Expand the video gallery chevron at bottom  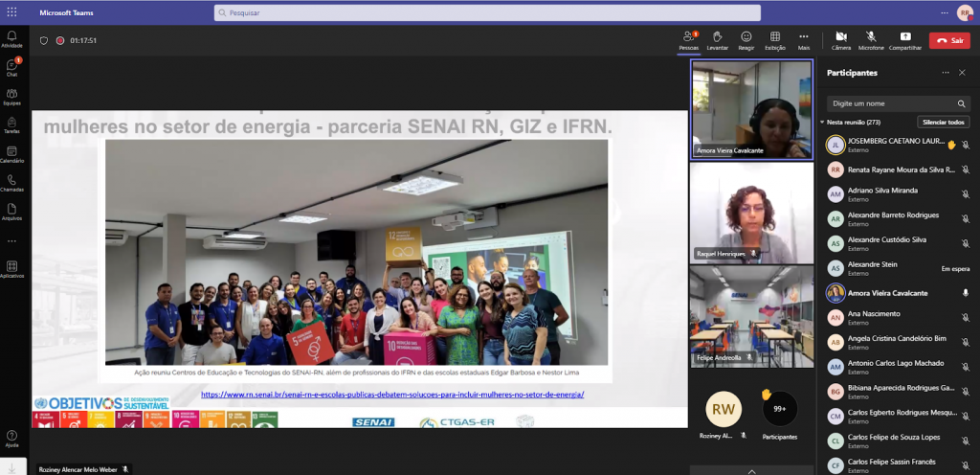click(x=752, y=470)
